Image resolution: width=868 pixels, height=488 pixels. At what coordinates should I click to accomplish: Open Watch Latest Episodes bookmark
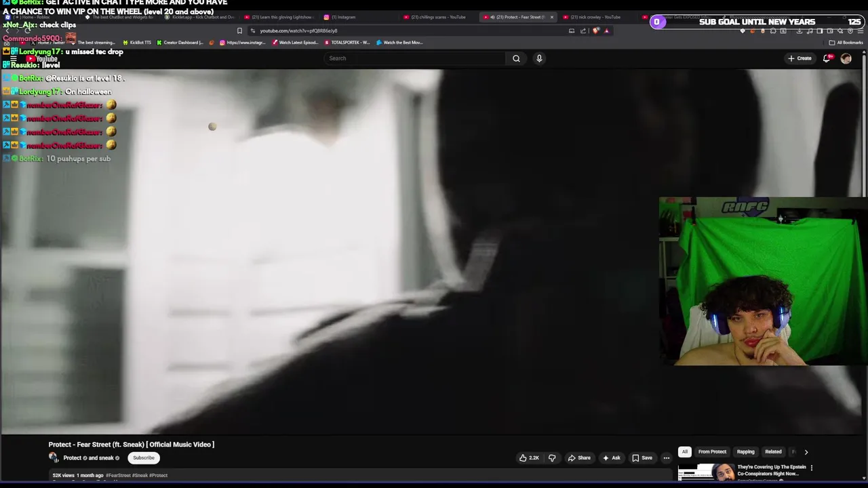tap(295, 43)
